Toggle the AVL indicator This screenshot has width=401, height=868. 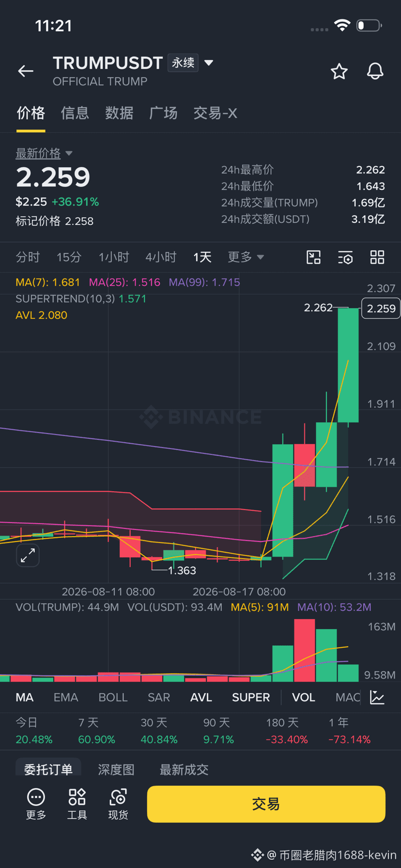tap(201, 697)
